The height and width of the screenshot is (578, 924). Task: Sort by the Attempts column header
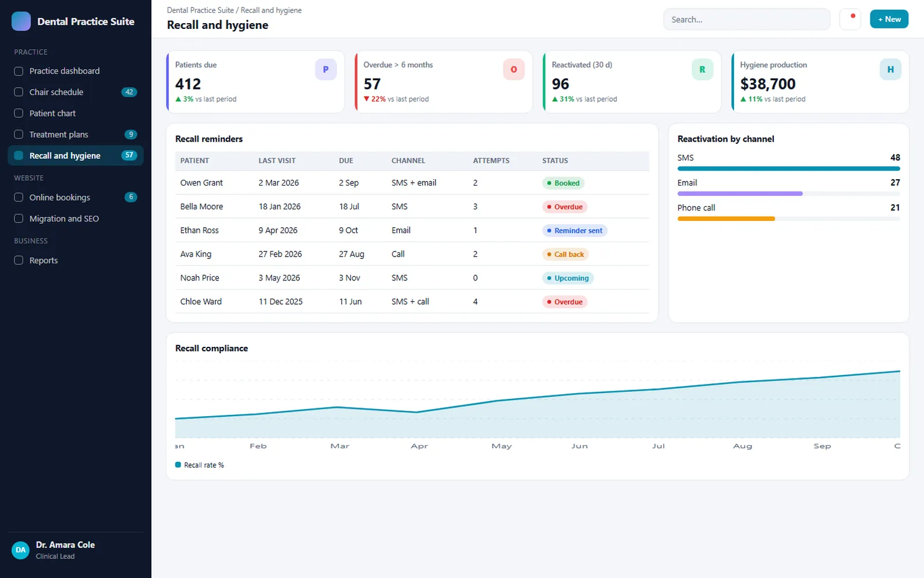491,161
